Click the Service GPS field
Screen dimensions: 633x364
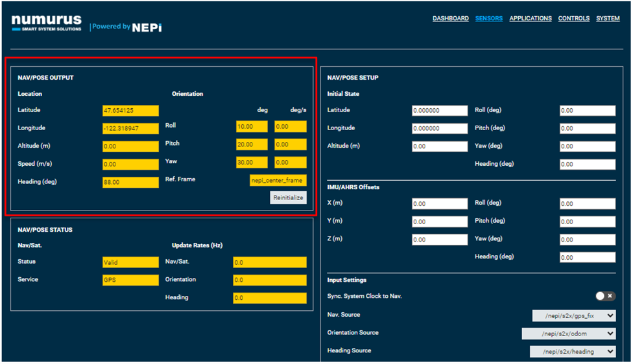tap(130, 280)
